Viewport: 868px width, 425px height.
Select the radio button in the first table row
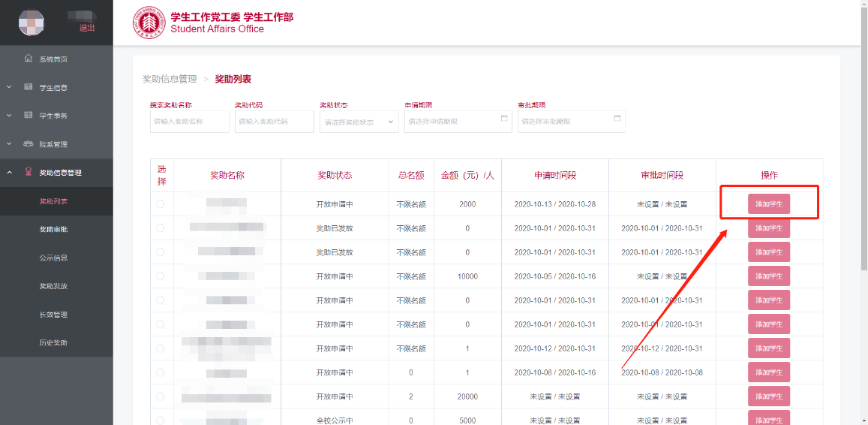pos(161,204)
